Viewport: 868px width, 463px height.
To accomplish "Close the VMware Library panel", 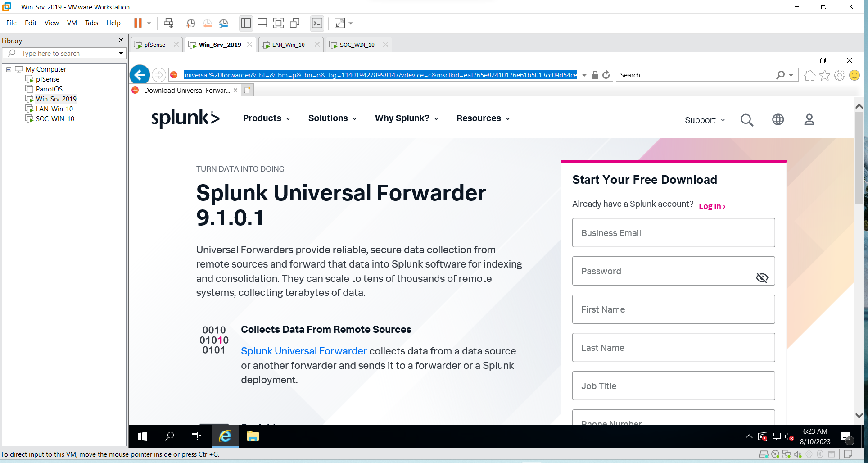I will [x=121, y=41].
